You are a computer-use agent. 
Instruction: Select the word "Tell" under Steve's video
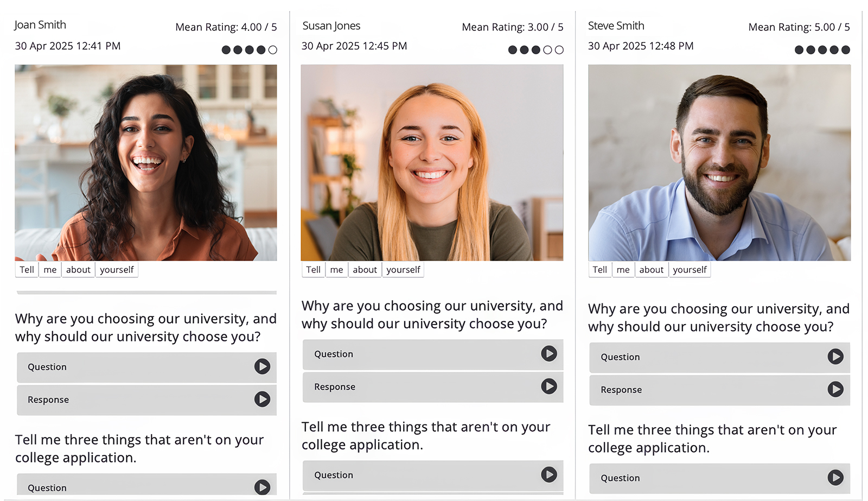[x=599, y=270]
